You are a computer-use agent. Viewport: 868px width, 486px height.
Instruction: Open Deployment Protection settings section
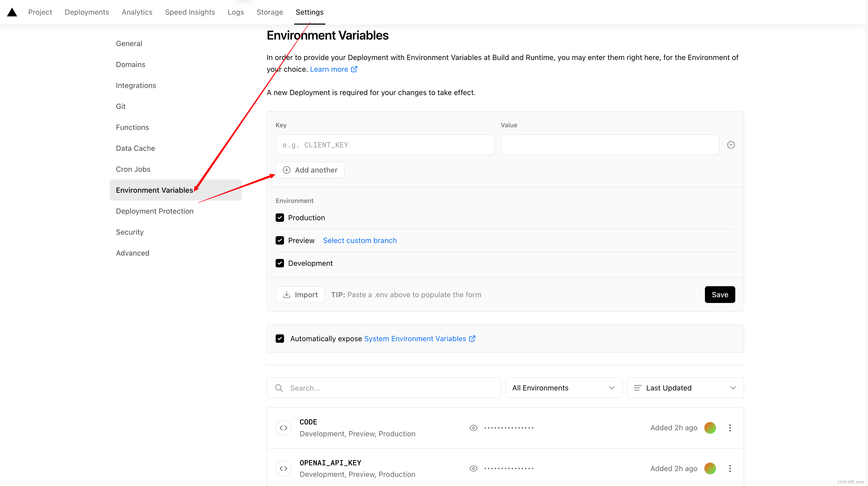pos(155,211)
